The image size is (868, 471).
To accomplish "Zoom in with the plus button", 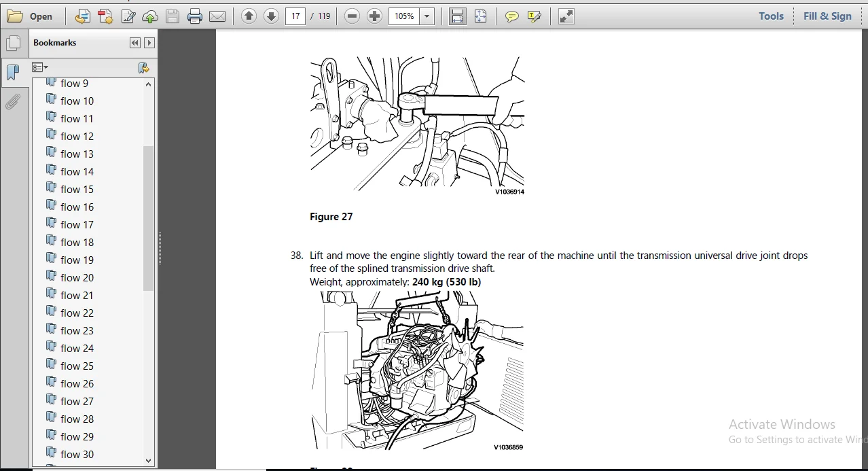I will pyautogui.click(x=374, y=16).
